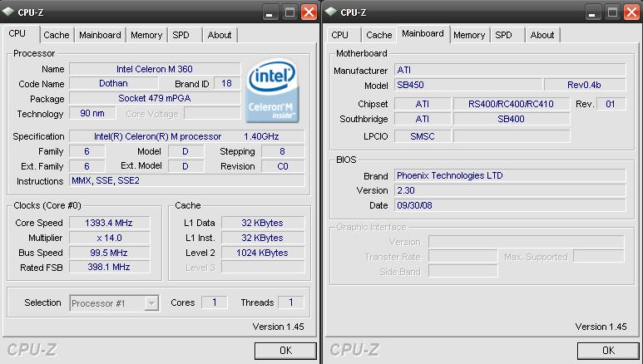Go to CPU tab in the Motherboard window
This screenshot has height=364, width=643.
(339, 35)
